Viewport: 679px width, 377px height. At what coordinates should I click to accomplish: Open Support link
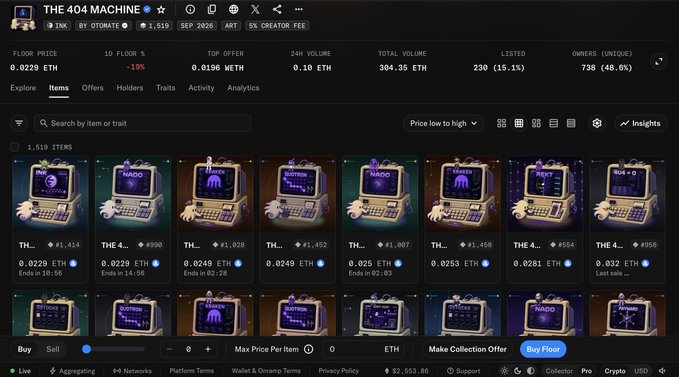(463, 371)
